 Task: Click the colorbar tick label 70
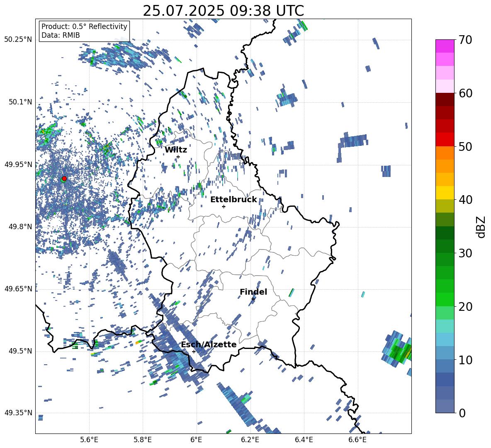[465, 40]
